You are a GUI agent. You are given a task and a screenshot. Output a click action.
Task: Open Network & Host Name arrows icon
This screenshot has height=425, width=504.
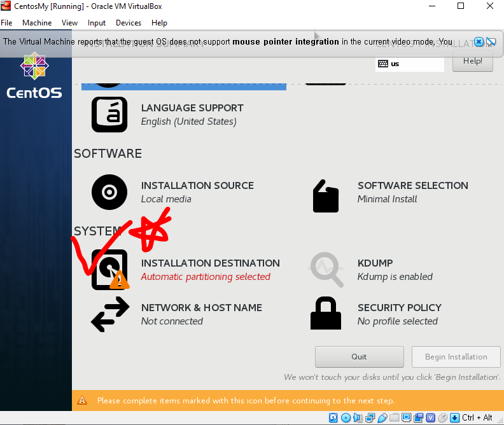click(x=110, y=314)
